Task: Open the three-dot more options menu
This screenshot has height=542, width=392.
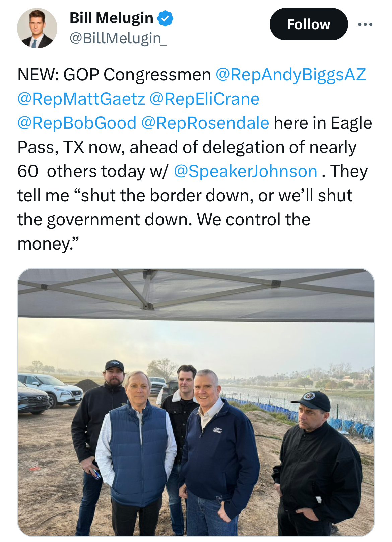Action: point(365,24)
